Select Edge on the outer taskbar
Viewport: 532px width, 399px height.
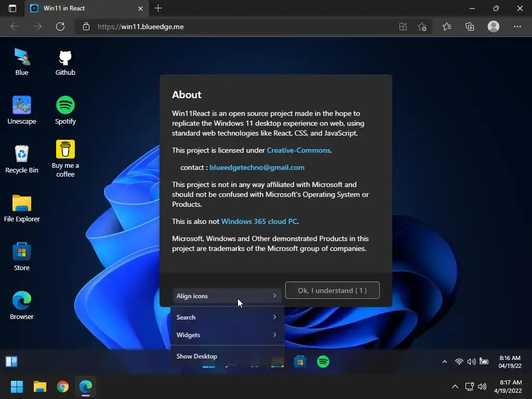[x=86, y=387]
